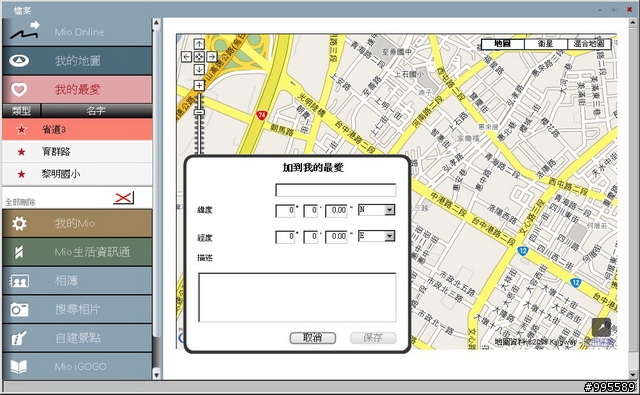
Task: Sort favorites by 名字 column header
Action: [97, 111]
